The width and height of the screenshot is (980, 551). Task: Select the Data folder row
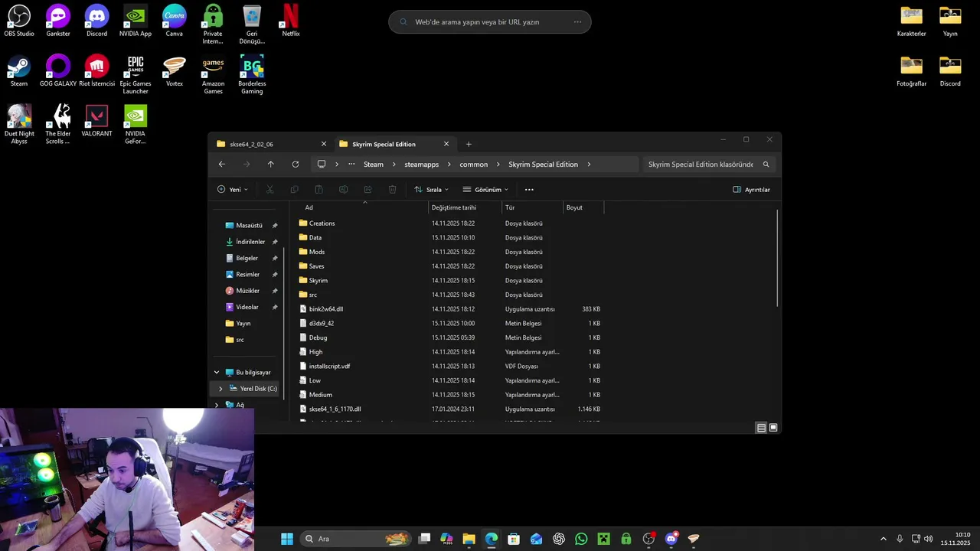[450, 237]
